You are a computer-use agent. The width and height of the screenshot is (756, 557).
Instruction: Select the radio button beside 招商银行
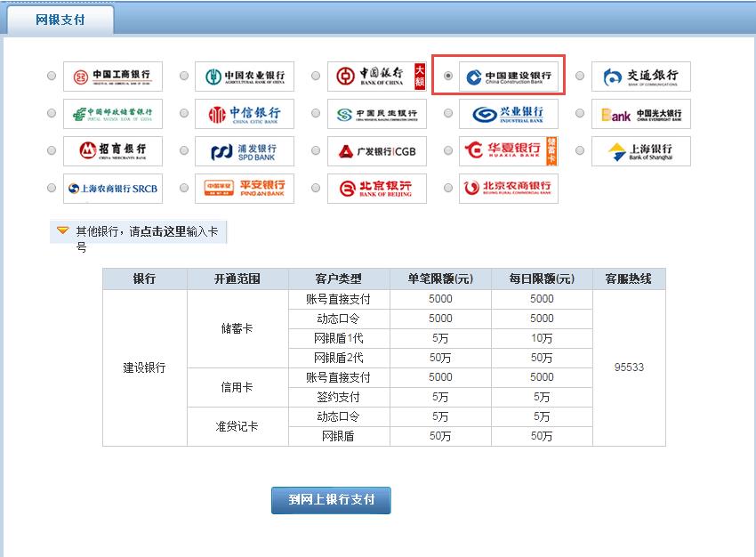coord(52,150)
